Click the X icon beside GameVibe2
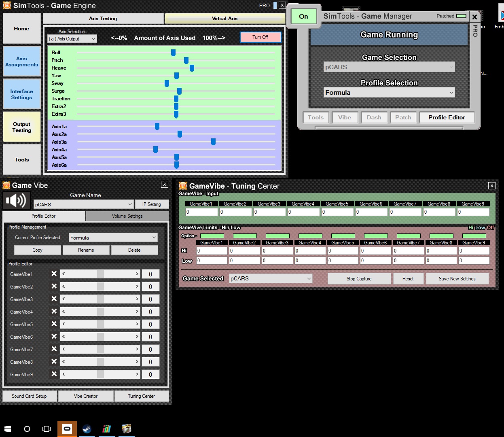This screenshot has height=437, width=504. [x=54, y=286]
